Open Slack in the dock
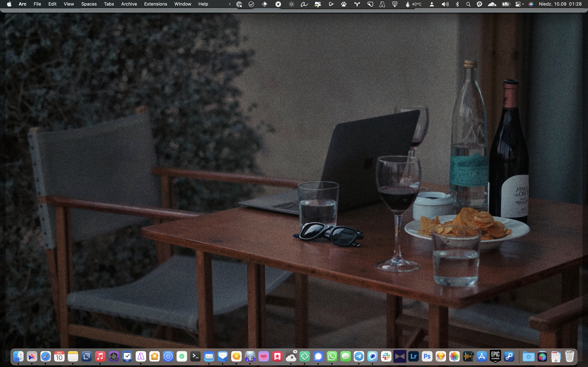The width and height of the screenshot is (588, 367). point(386,356)
